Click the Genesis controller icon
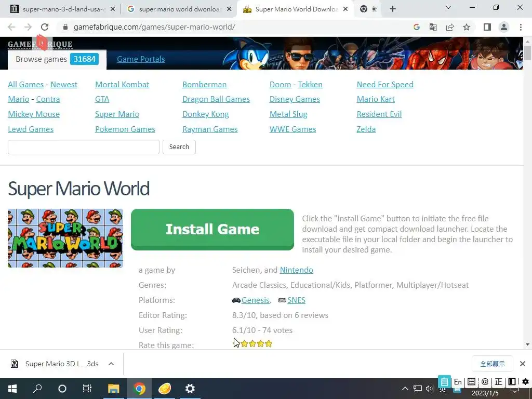Image resolution: width=532 pixels, height=399 pixels. click(236, 300)
